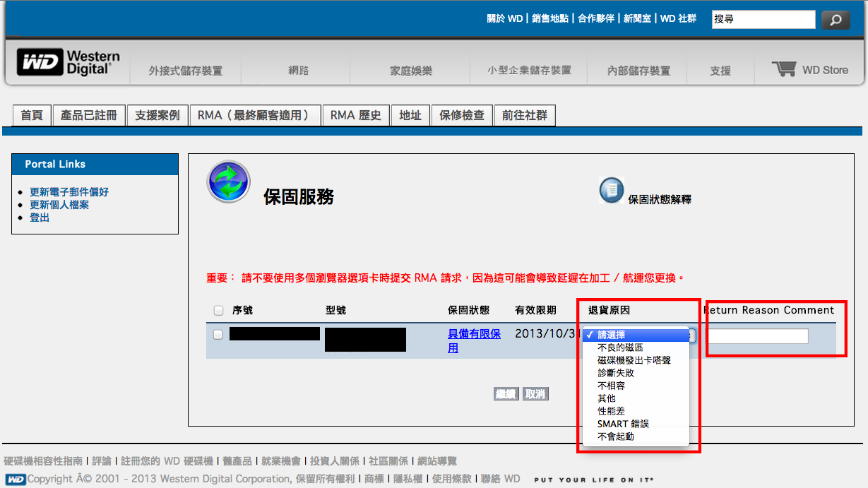Click 新聞室 top link
868x488 pixels.
tap(637, 19)
